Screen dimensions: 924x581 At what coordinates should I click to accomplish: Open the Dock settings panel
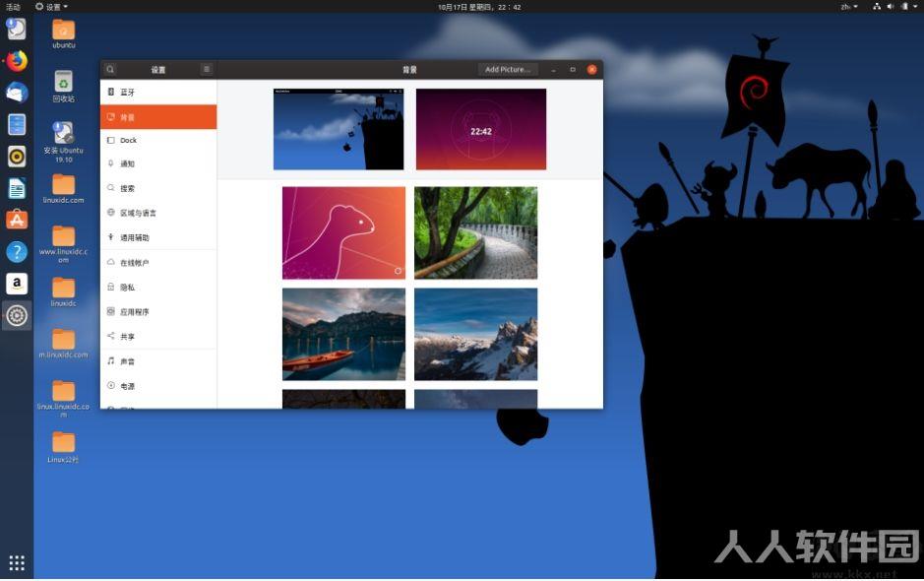coord(158,141)
